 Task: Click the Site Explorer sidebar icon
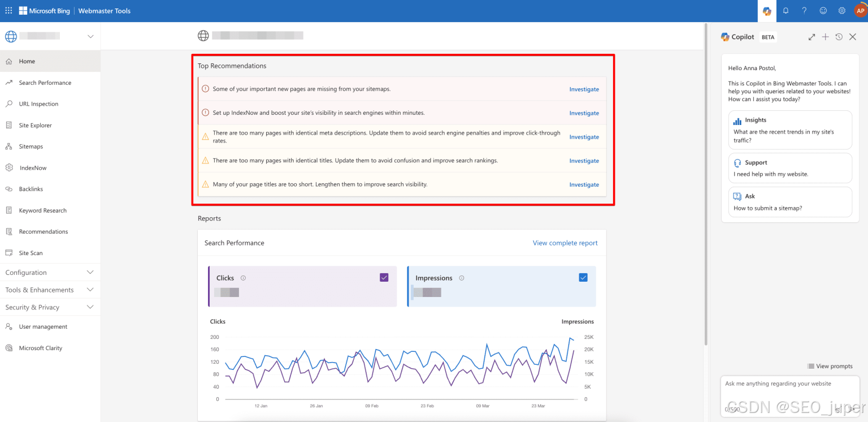tap(8, 125)
